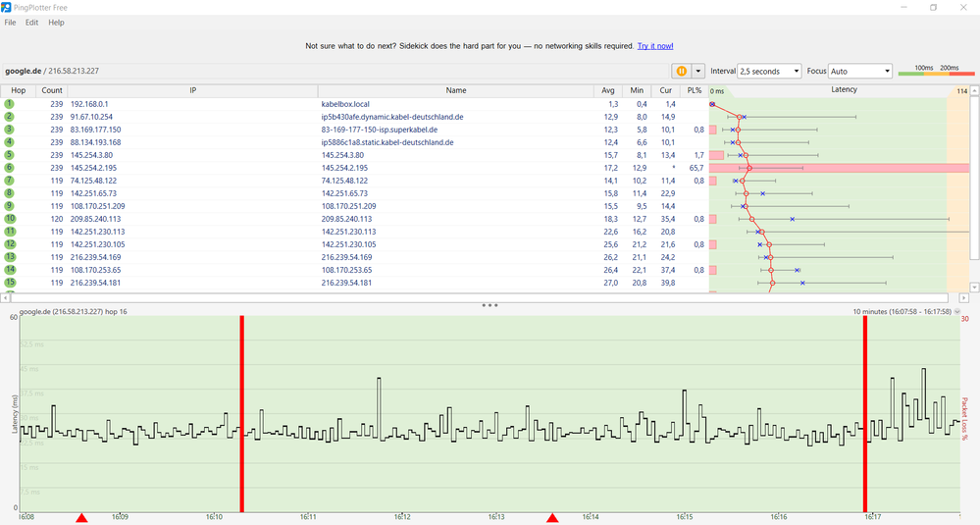Click the PingPlotter app icon in title bar
The height and width of the screenshot is (525, 980).
6,8
